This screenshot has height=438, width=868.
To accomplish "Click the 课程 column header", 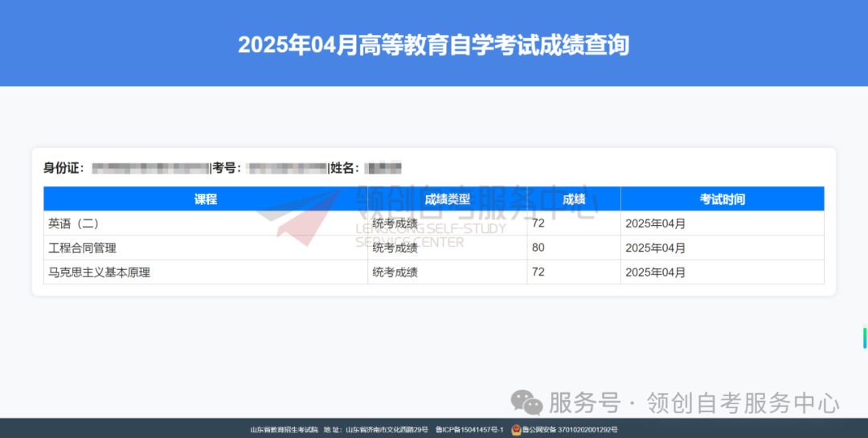I will [206, 199].
